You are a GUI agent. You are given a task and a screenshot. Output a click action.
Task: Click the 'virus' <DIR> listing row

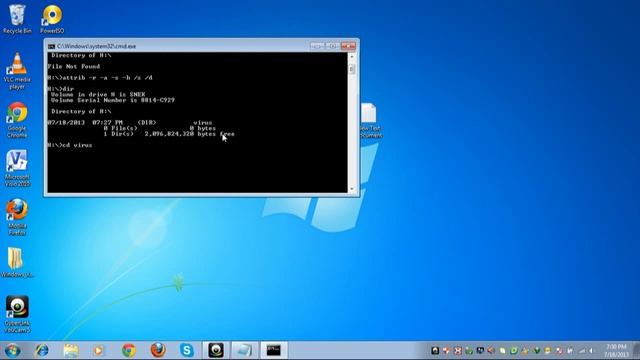(x=130, y=122)
